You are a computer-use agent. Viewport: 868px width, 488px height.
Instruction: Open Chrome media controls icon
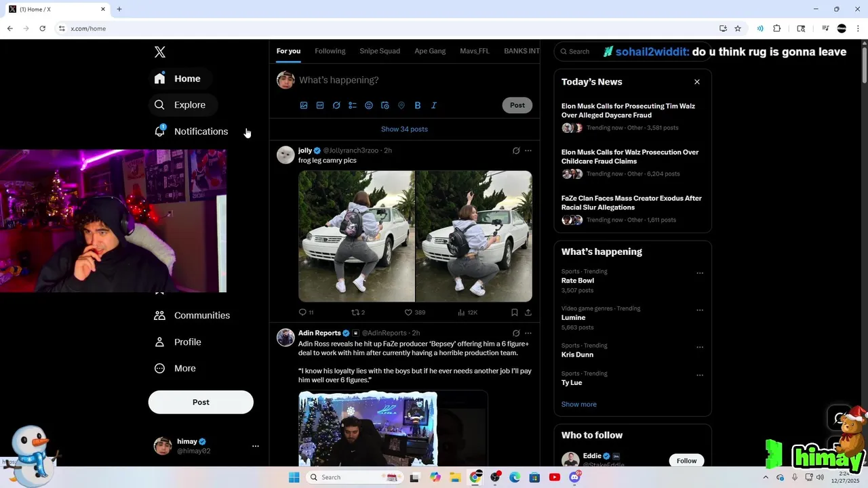coord(825,28)
